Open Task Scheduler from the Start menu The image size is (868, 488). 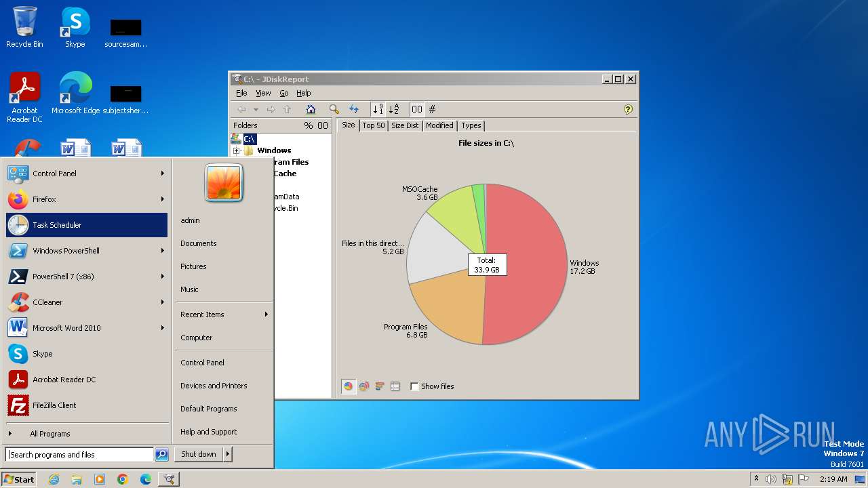[87, 225]
